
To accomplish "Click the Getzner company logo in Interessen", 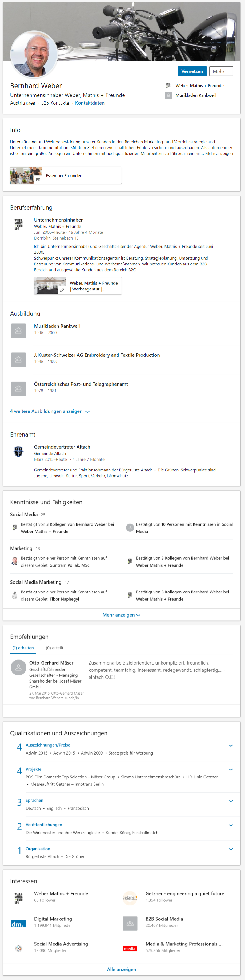I will coord(130,898).
